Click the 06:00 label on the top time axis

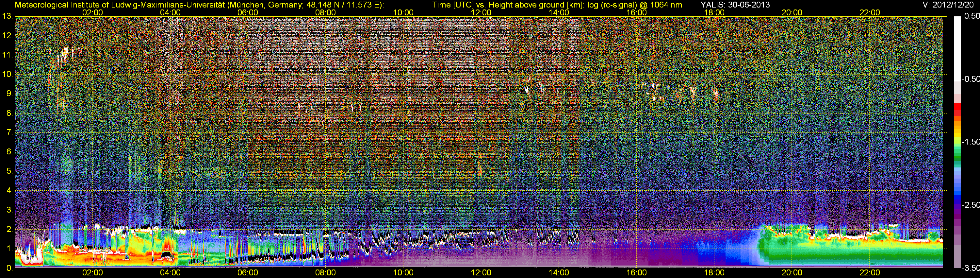[248, 12]
